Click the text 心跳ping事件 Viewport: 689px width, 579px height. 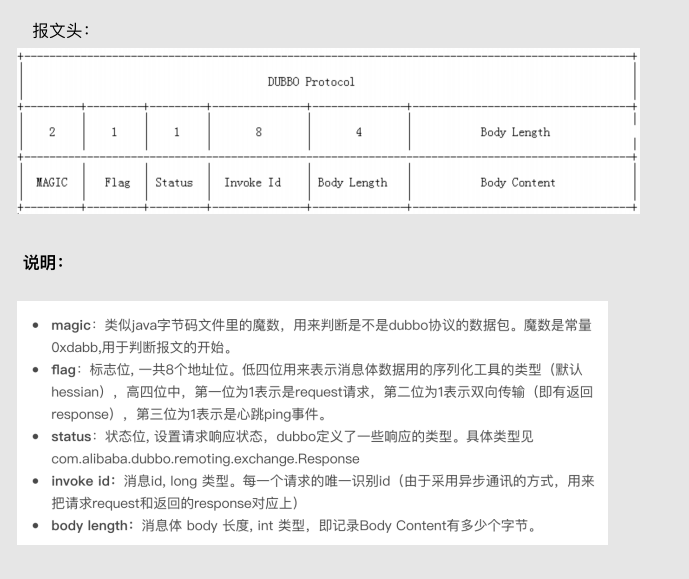pos(278,414)
